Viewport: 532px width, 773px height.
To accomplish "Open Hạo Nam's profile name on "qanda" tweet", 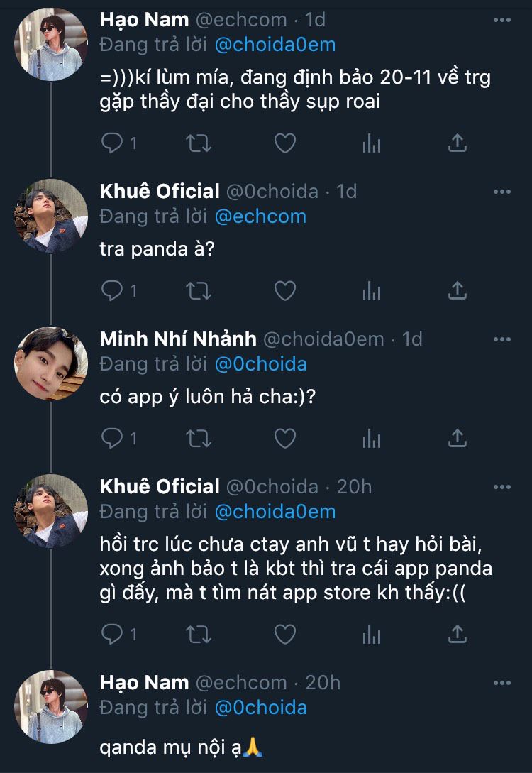I will (x=144, y=682).
